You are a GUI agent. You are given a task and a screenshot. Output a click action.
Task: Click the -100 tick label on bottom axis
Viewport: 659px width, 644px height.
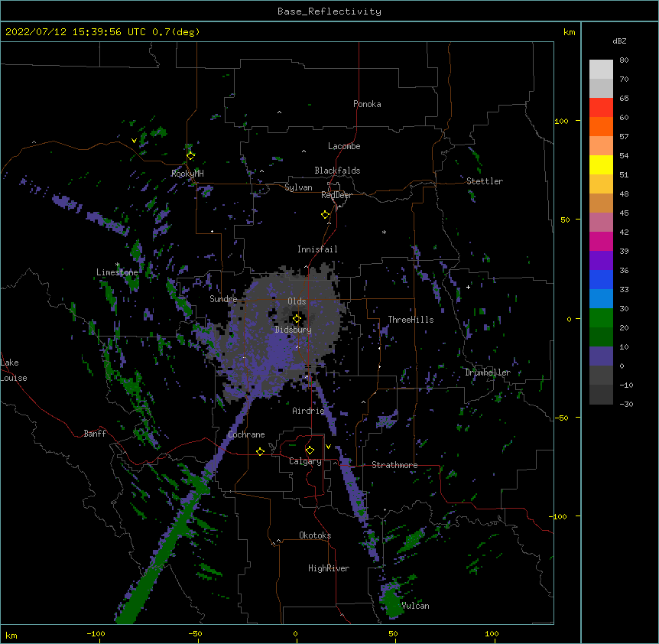96,633
